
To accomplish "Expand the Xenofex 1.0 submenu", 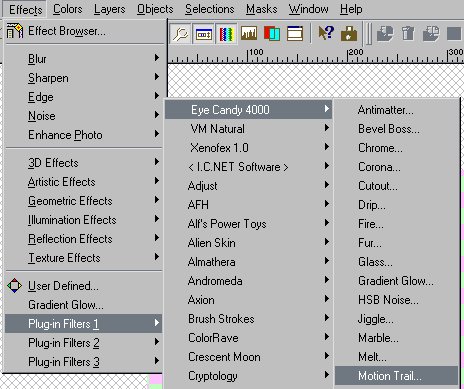I will tap(249, 148).
